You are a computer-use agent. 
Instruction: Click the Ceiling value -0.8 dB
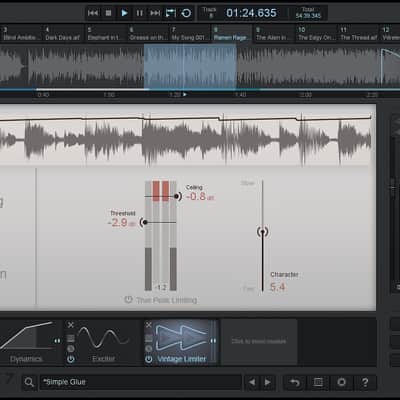pos(200,197)
